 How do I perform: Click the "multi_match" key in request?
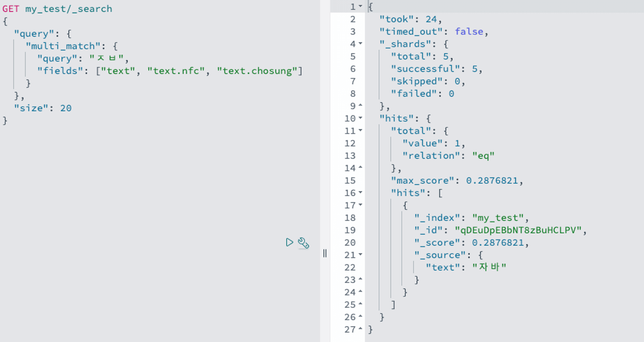coord(63,46)
